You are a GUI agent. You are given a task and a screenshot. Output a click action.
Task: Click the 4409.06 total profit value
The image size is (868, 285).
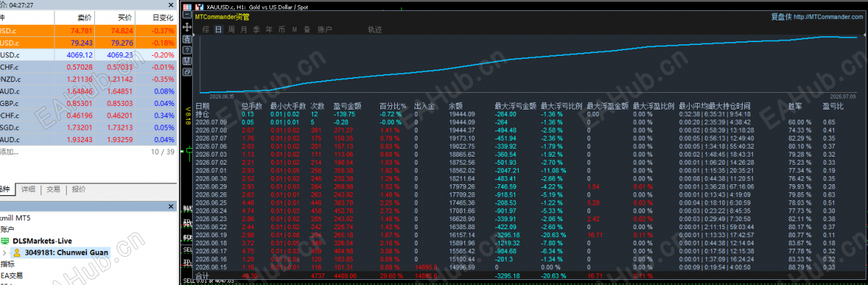click(x=345, y=276)
